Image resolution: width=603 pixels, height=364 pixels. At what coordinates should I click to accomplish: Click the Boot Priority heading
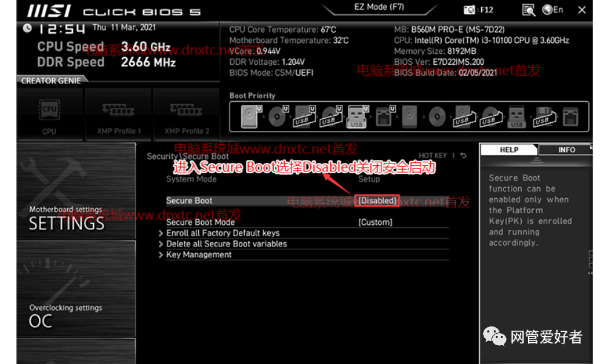(x=252, y=96)
